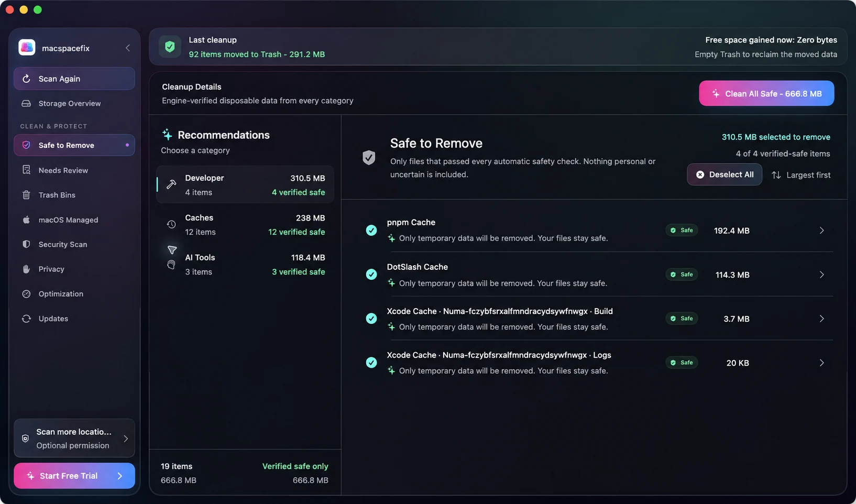Click the sparkle icon under pnpm Cache
856x504 pixels.
pyautogui.click(x=391, y=238)
